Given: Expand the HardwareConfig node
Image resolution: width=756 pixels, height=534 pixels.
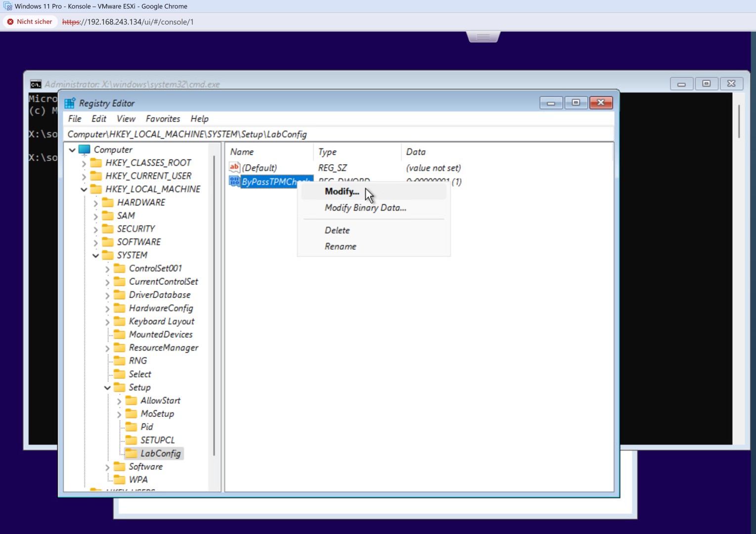Looking at the screenshot, I should (107, 309).
